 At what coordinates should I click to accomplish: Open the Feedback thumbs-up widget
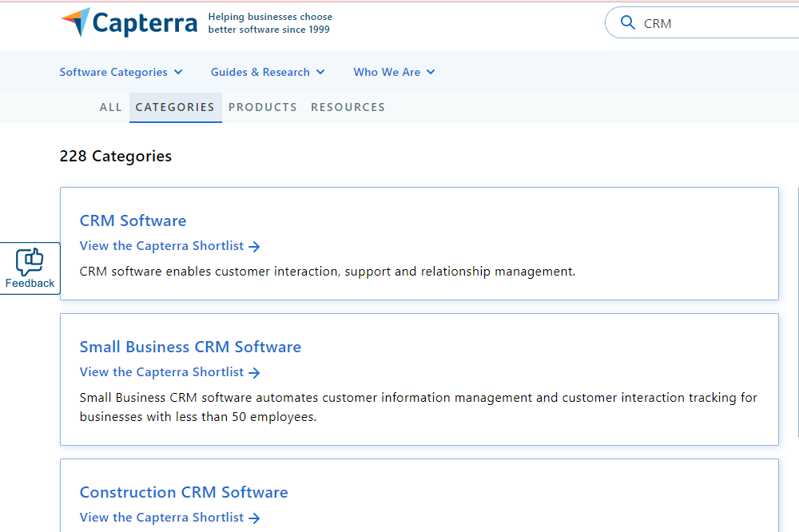30,268
